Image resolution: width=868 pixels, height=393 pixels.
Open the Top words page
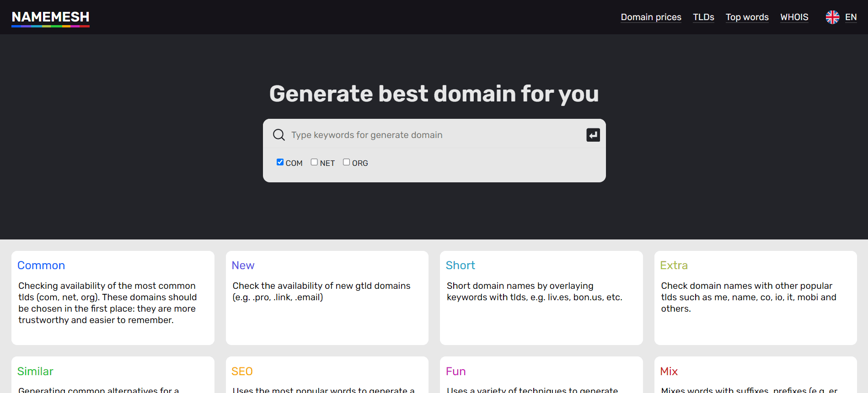point(747,17)
